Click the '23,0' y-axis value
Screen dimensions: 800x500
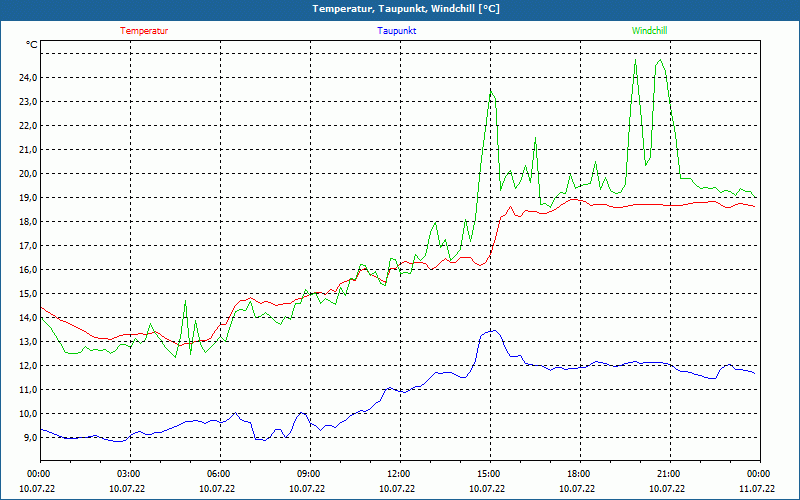28,102
